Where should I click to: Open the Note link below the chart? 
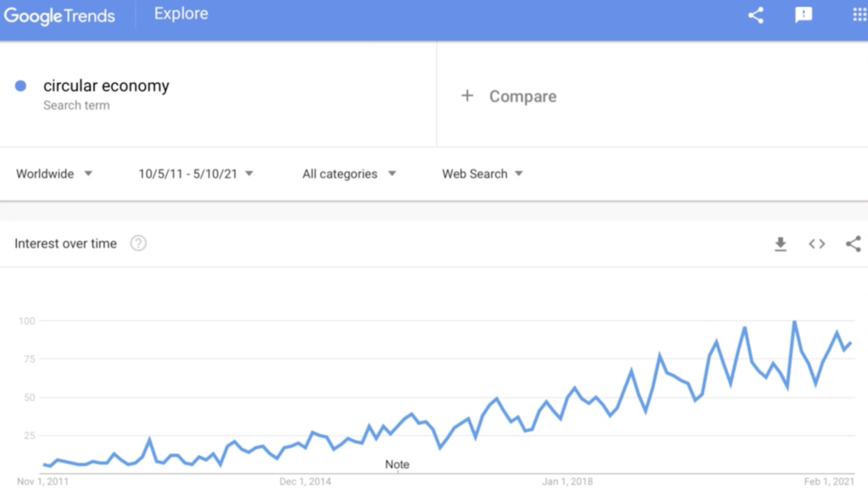click(398, 464)
